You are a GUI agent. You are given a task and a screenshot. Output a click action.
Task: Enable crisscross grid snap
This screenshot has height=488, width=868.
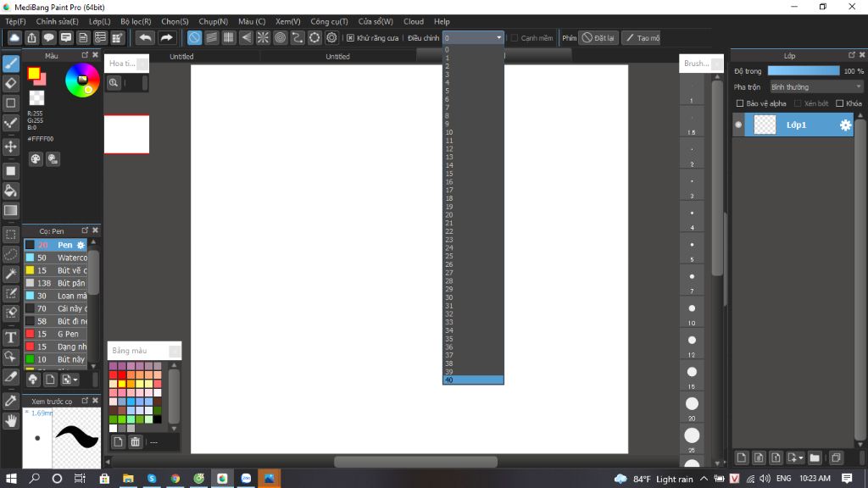coord(229,37)
